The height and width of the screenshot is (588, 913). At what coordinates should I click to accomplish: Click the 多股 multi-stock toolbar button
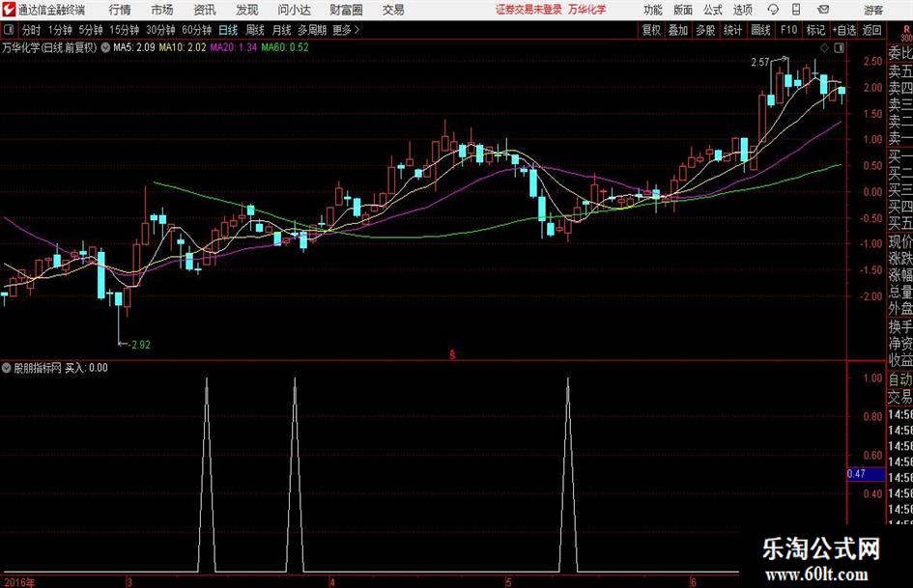point(705,30)
